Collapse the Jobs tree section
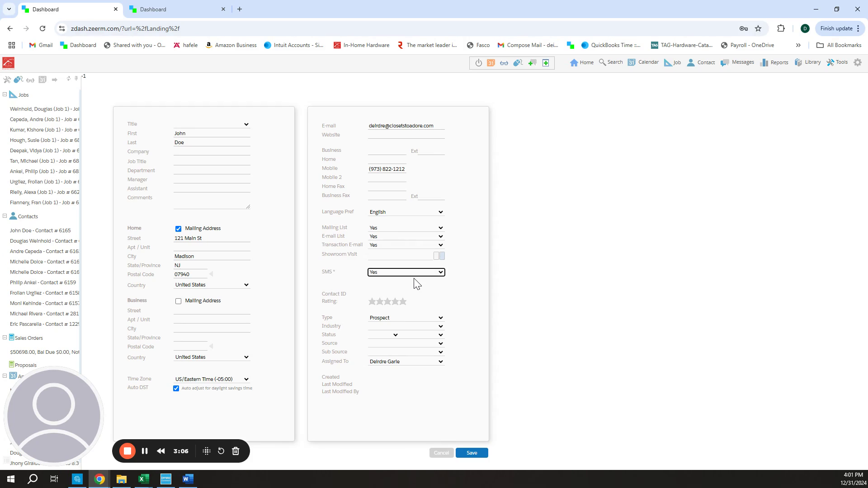The width and height of the screenshot is (868, 488). (5, 94)
